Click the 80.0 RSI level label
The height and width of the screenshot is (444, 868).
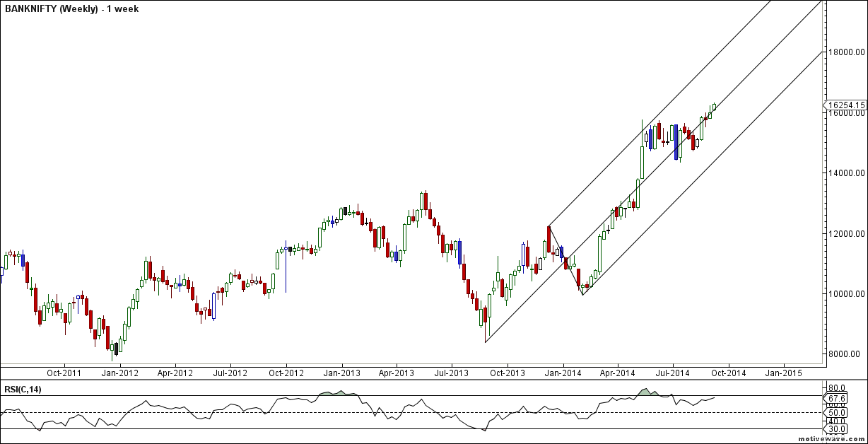point(837,388)
